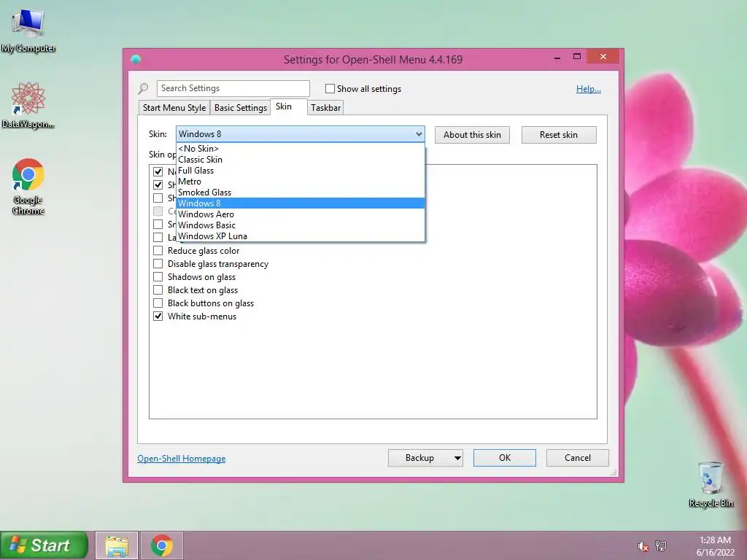
Task: Focus the Search Settings field
Action: click(x=233, y=88)
